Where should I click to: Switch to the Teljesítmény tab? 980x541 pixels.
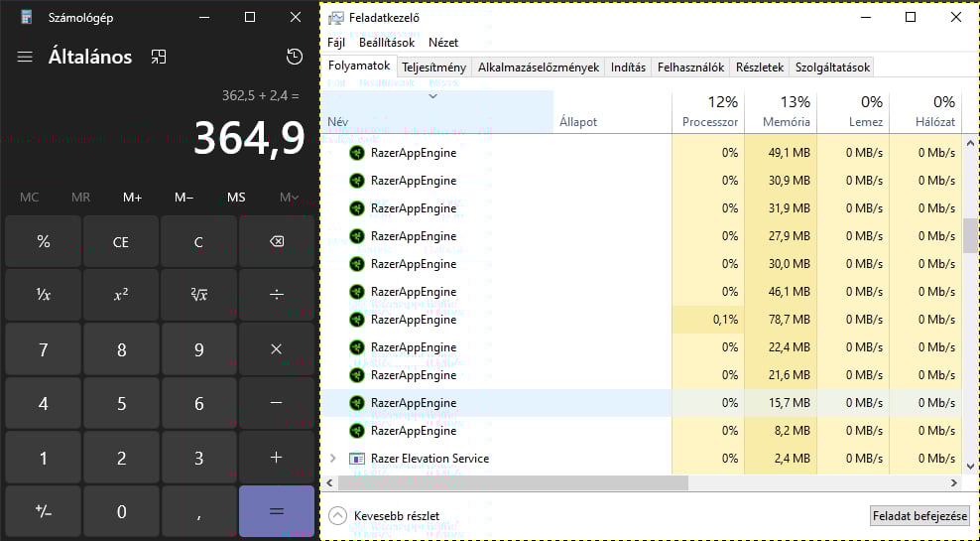433,68
